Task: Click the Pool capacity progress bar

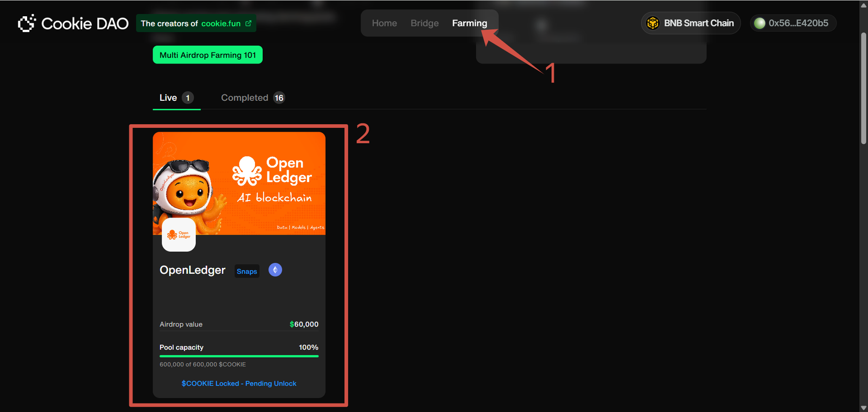Action: click(x=239, y=356)
